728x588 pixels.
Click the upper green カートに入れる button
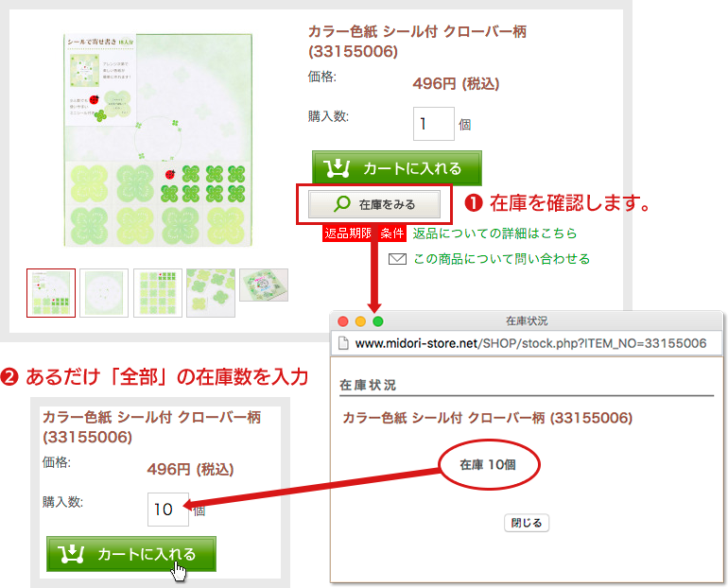(397, 168)
